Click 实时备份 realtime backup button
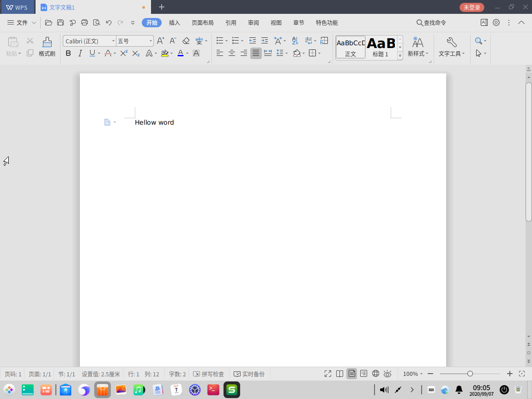 click(x=249, y=374)
